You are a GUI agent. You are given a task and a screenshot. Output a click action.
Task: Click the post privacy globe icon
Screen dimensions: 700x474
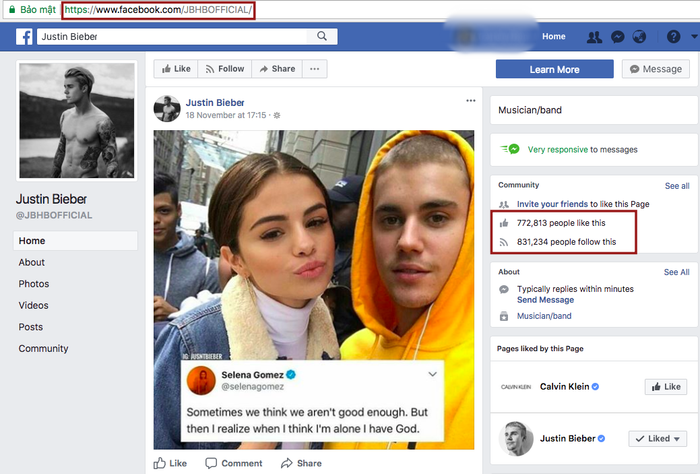(x=277, y=115)
